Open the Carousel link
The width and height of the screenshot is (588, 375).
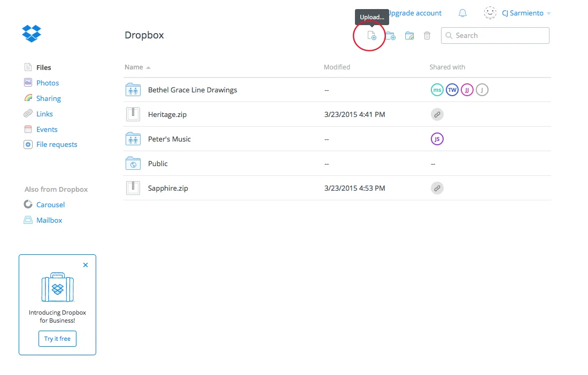tap(51, 205)
